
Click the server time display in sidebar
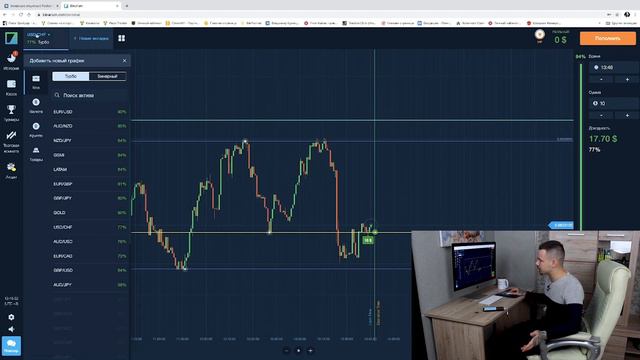pyautogui.click(x=11, y=301)
